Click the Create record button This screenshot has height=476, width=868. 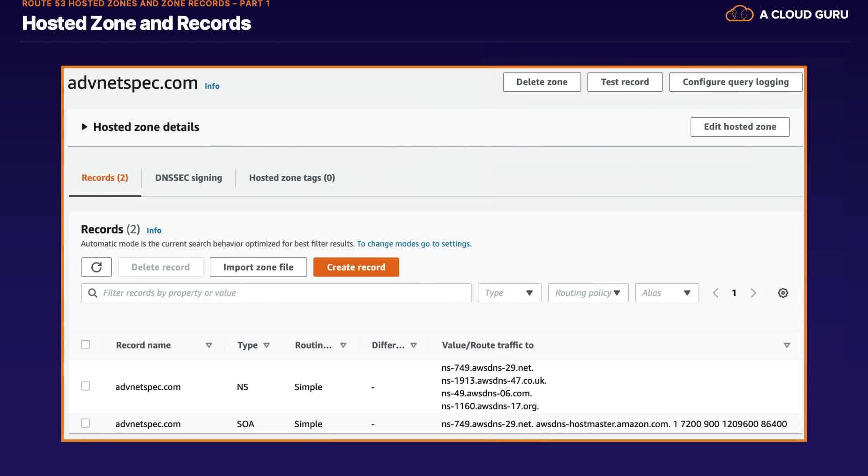point(356,267)
